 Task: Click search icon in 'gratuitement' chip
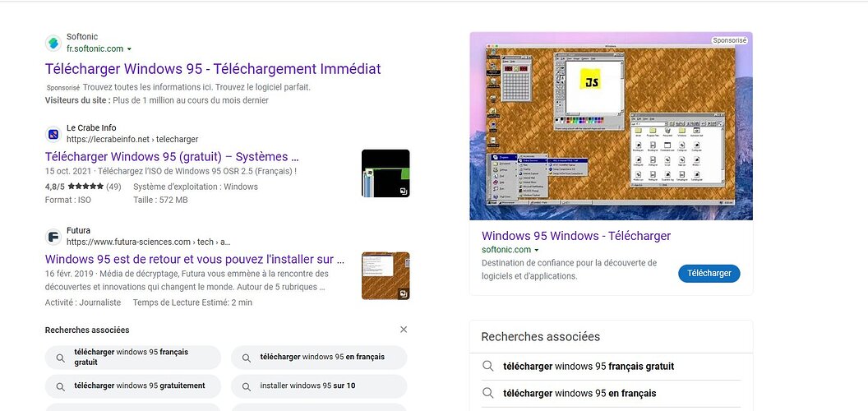[61, 386]
